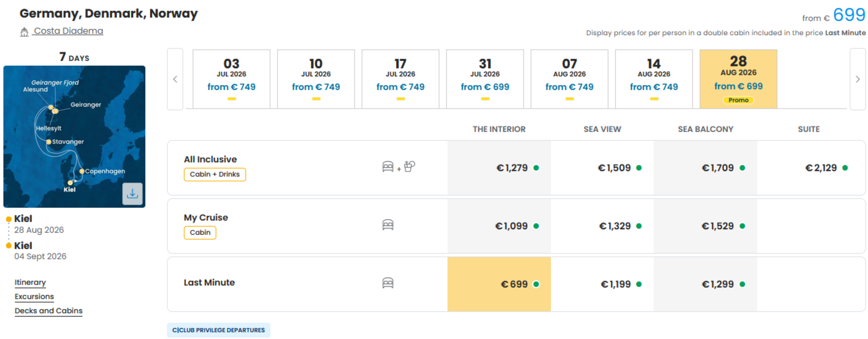
Task: Click the SEA BALCONY column header
Action: point(705,129)
